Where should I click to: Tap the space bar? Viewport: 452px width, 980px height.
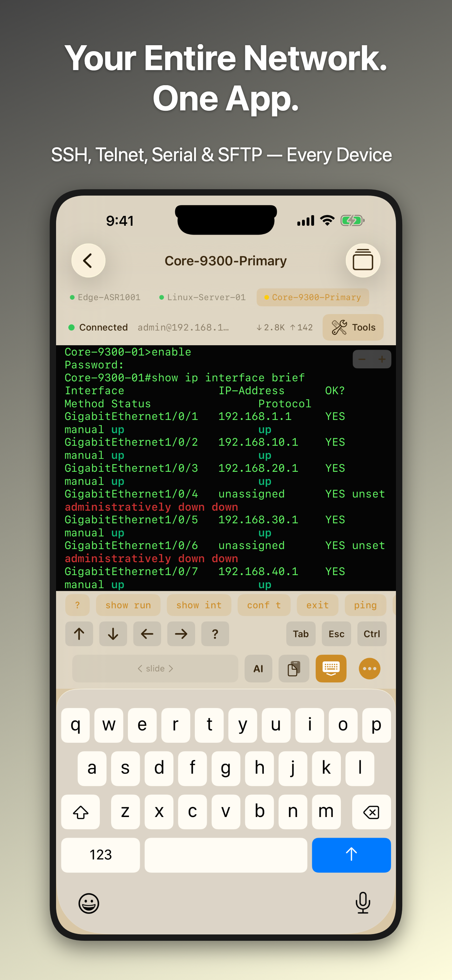[226, 855]
